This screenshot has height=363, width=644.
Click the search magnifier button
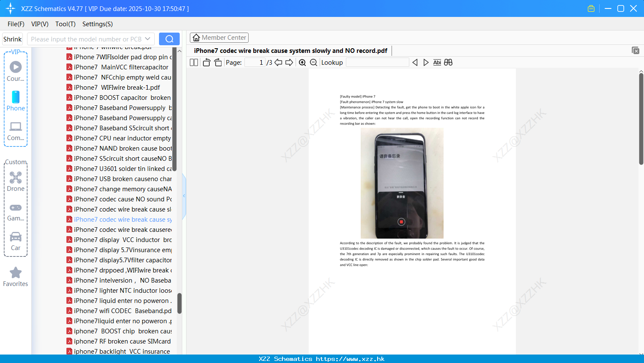169,39
